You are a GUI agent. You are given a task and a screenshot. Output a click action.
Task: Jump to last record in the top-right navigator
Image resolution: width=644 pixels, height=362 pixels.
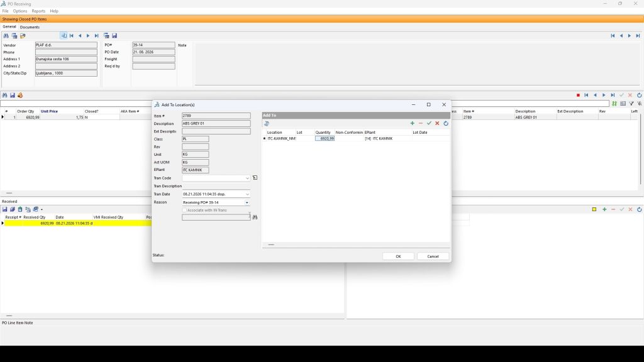[x=638, y=36]
